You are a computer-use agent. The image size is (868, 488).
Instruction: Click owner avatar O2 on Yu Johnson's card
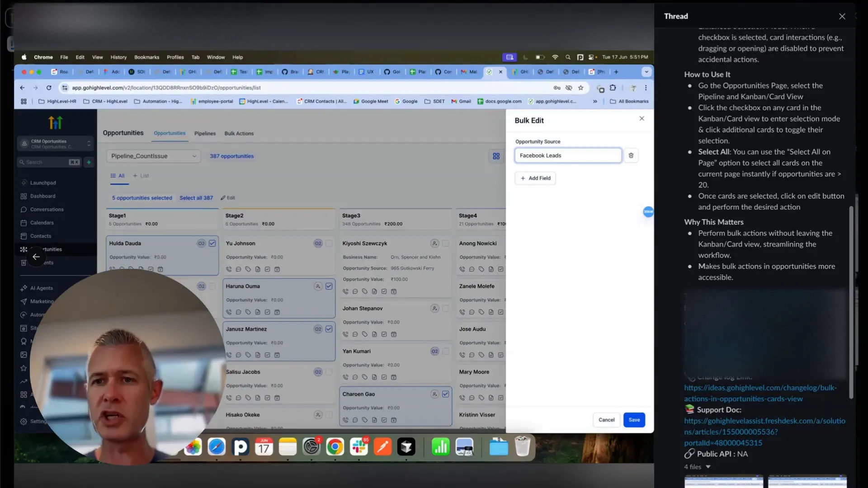(318, 244)
